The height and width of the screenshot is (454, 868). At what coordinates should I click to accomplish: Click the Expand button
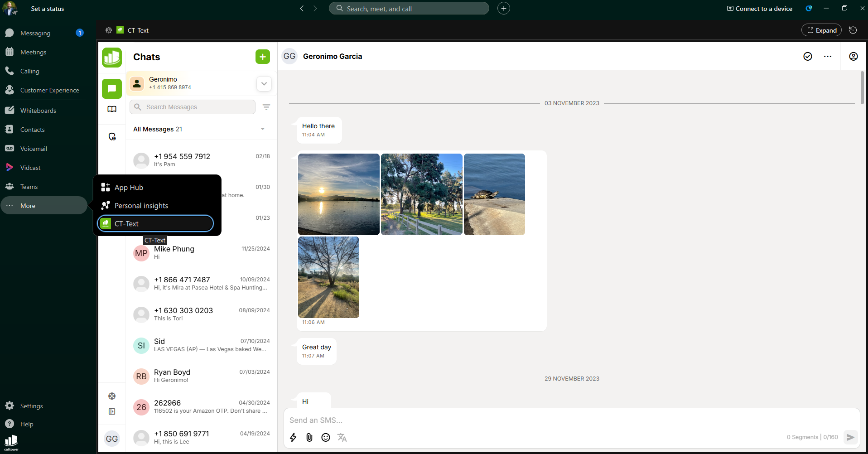coord(821,30)
